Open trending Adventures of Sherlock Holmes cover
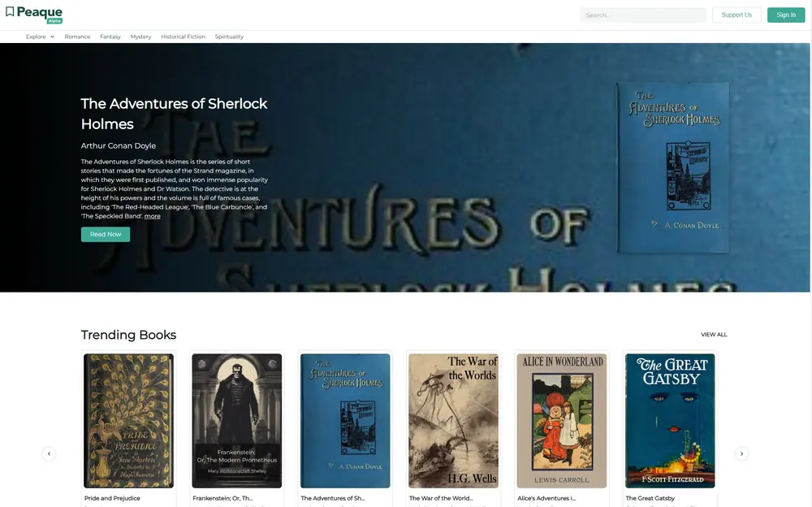Viewport: 812px width, 507px height. 345,421
